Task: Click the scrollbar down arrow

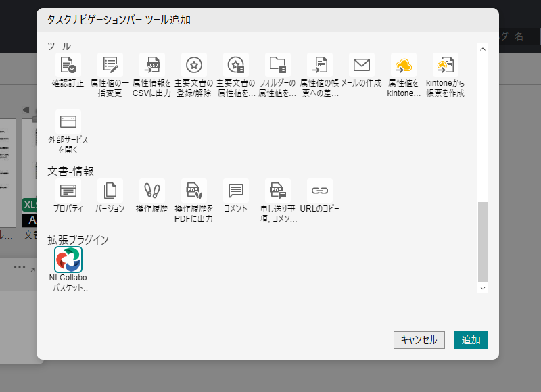Action: 483,288
